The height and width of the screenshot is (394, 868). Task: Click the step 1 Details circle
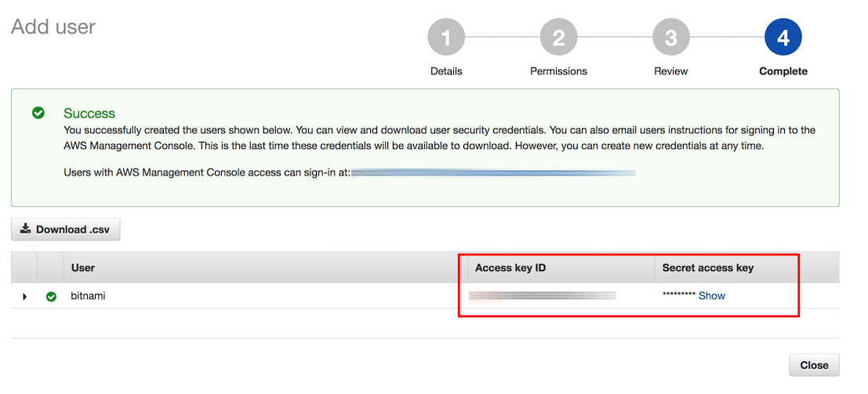coord(446,38)
